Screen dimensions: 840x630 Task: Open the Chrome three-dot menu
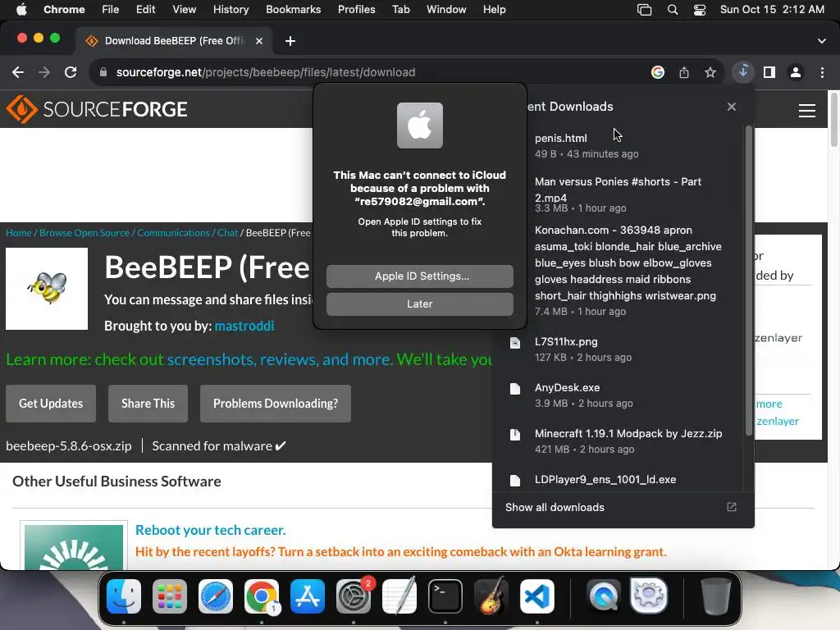pos(822,72)
